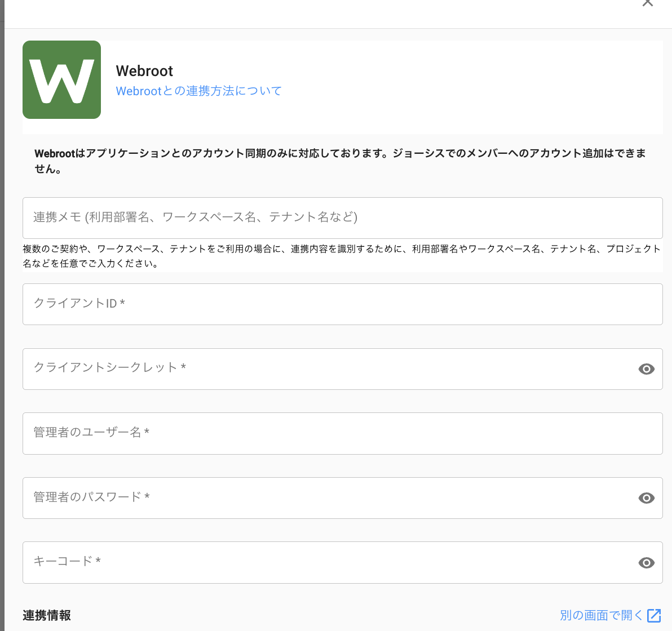Screen dimensions: 672x631
Task: Open the Webrootとの連携方法について link
Action: point(198,91)
